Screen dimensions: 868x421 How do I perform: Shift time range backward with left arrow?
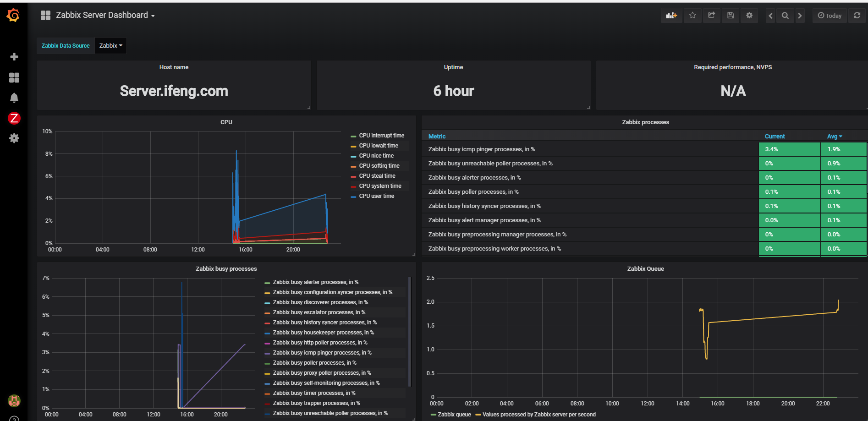click(x=770, y=16)
